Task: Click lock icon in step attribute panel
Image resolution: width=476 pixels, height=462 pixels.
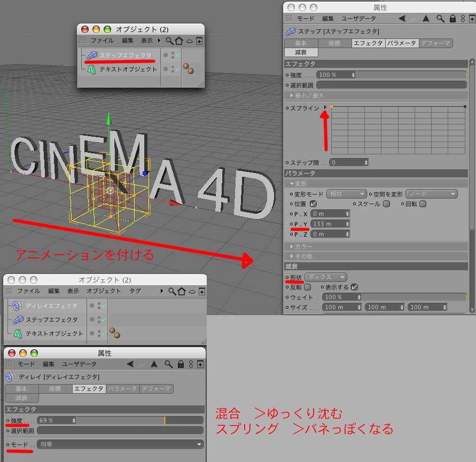Action: click(452, 19)
